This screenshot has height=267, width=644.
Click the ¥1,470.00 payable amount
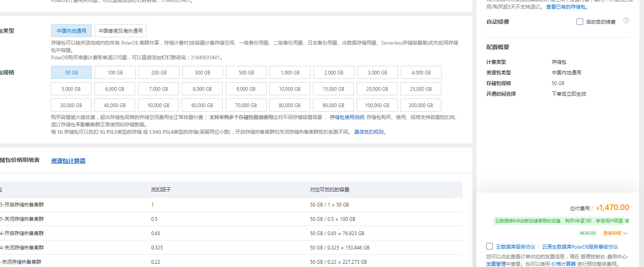[613, 208]
